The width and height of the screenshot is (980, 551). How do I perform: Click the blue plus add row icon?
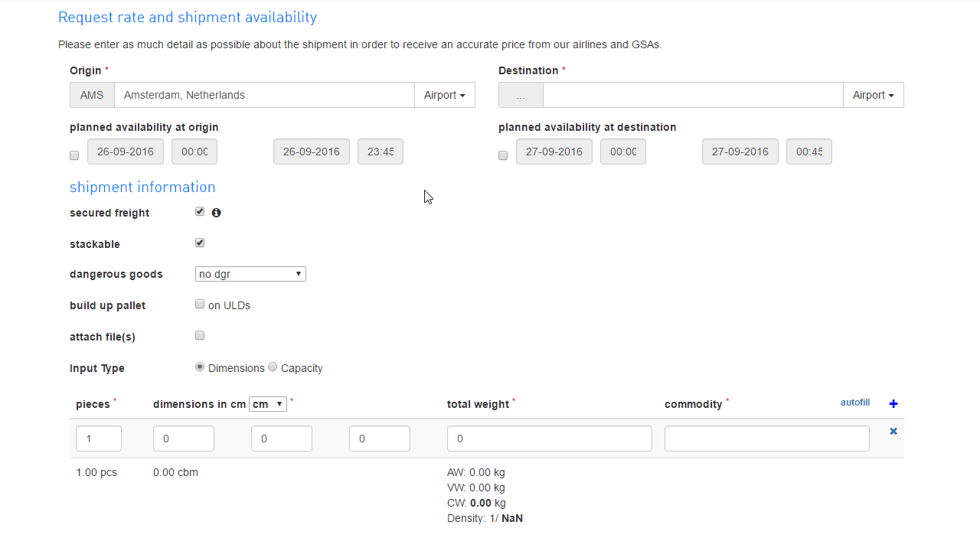tap(893, 403)
